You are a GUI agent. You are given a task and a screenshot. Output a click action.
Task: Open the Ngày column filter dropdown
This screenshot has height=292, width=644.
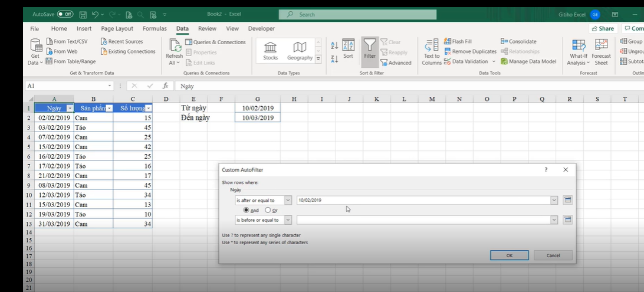coord(70,109)
